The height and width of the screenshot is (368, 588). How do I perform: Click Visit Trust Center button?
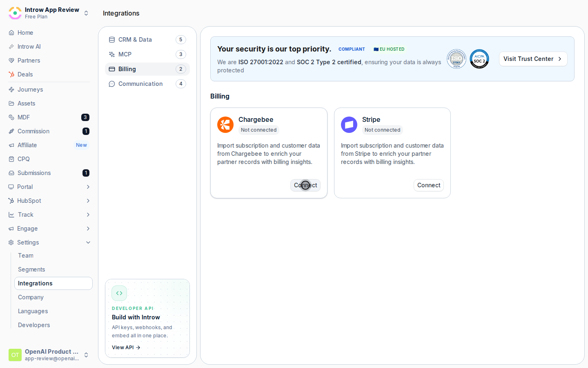pos(533,59)
